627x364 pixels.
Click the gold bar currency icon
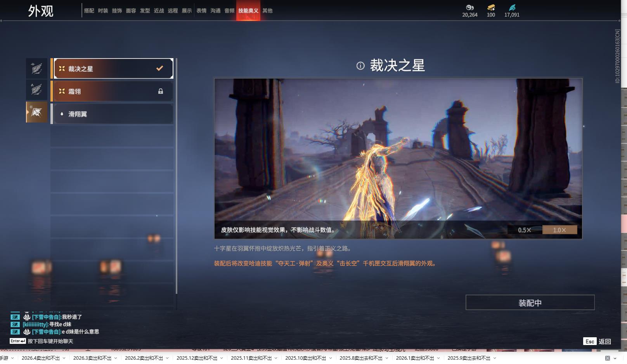pos(491,7)
